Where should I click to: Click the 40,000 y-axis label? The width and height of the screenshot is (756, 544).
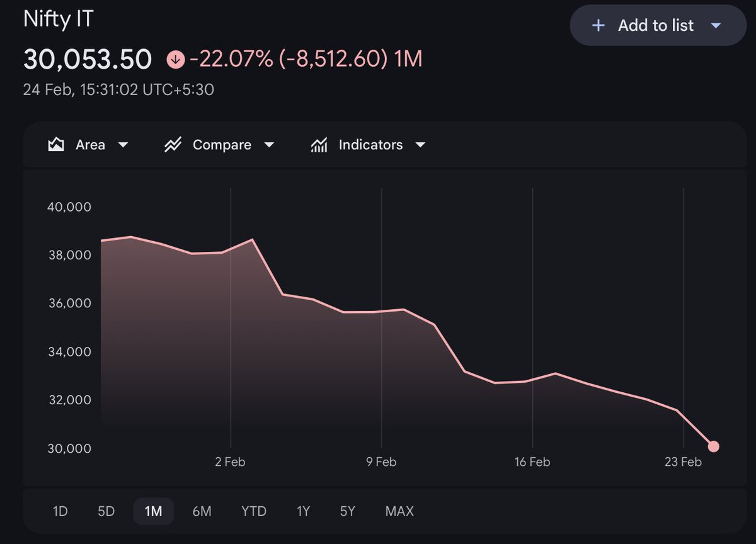[x=69, y=207]
